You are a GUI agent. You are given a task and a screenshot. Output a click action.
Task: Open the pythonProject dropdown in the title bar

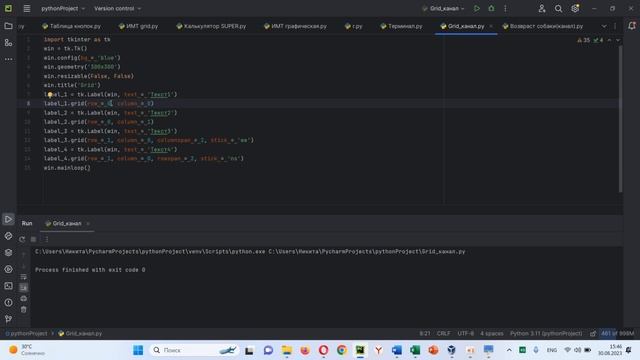[63, 8]
